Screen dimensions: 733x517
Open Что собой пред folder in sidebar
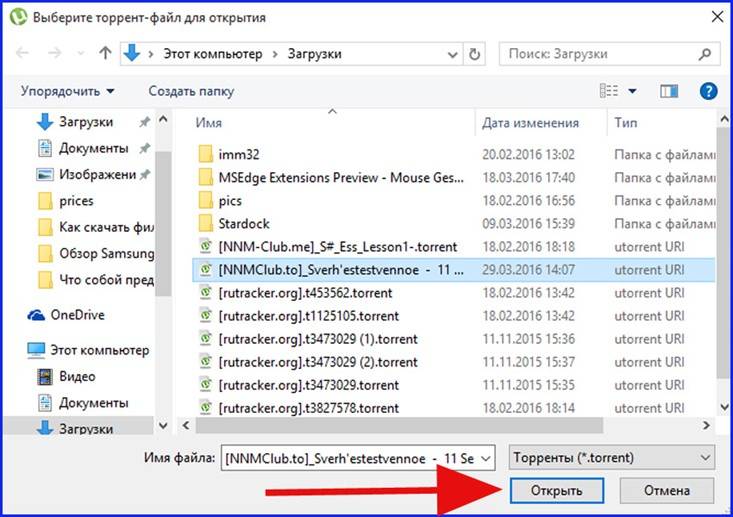[x=95, y=280]
